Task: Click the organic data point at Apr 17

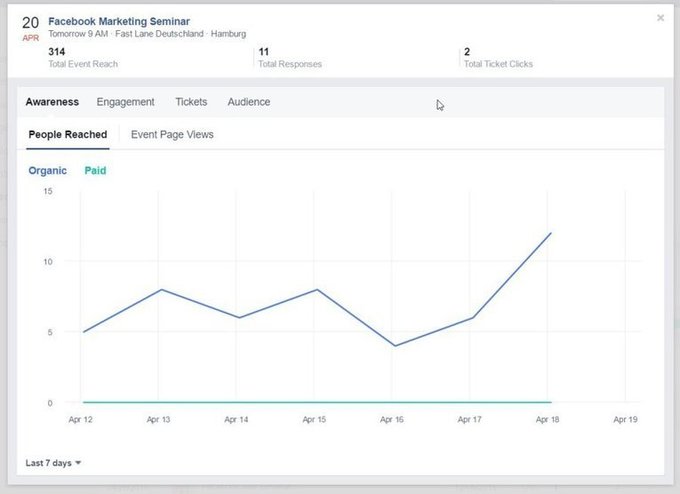Action: click(473, 317)
